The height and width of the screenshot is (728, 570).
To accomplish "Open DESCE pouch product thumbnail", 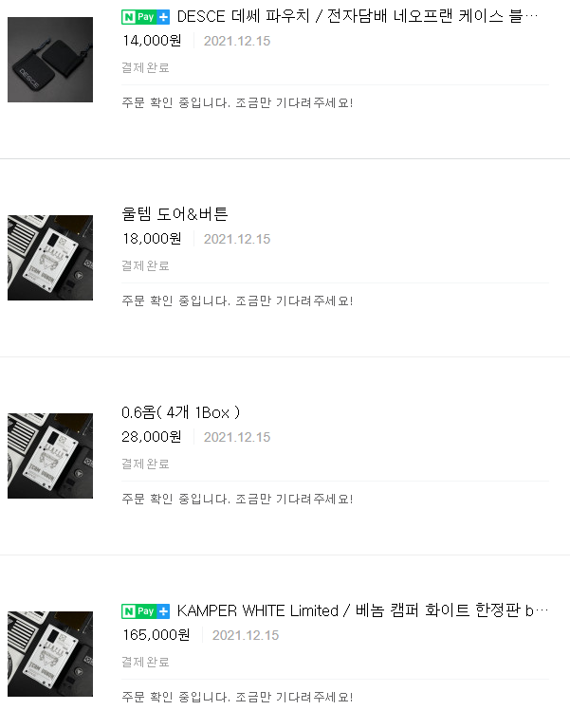I will [50, 60].
